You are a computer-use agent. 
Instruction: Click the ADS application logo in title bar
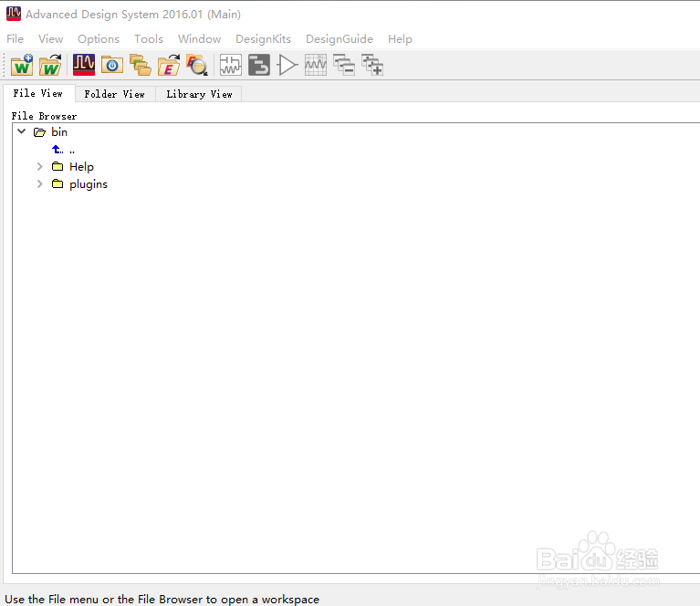click(14, 14)
